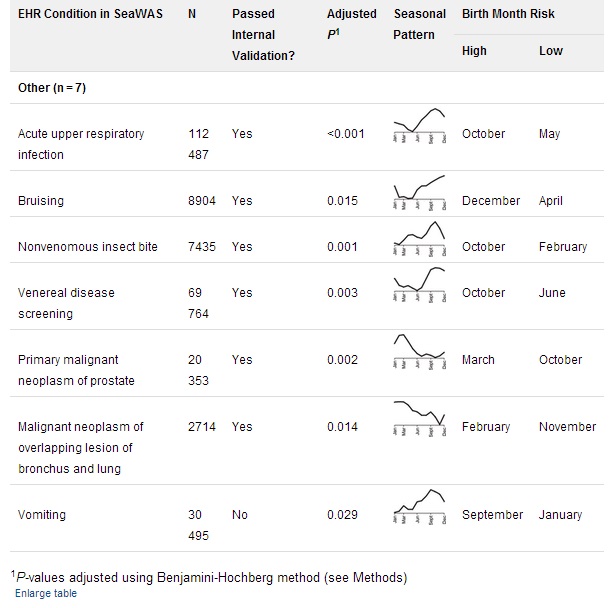Click the bronchus and lung neoplasm sparkline
The height and width of the screenshot is (608, 614).
[x=419, y=418]
